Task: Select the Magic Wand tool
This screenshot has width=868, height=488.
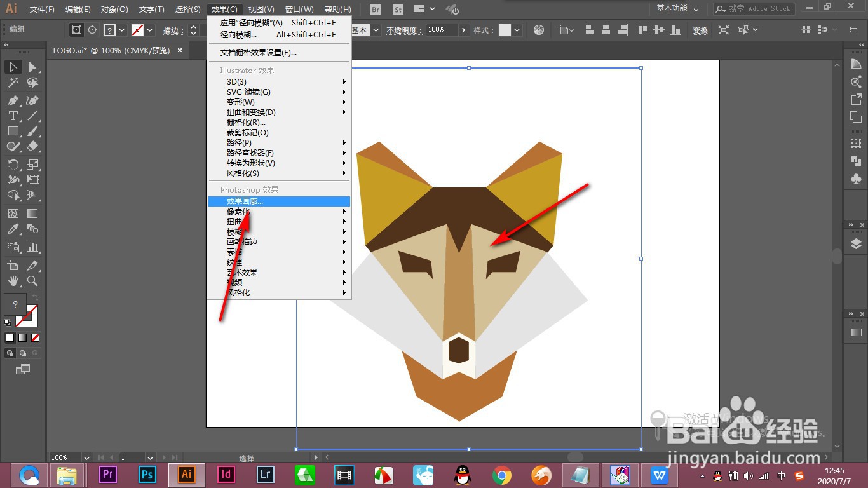Action: click(x=13, y=83)
